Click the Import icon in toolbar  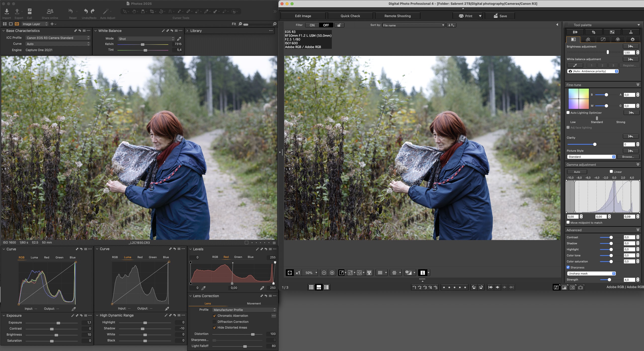click(7, 12)
